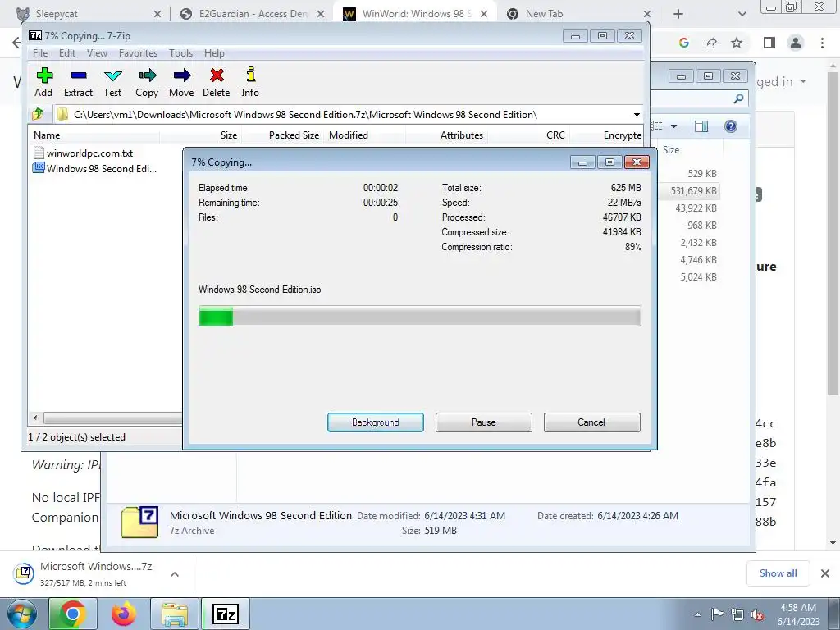Click the Info toolbar icon
The height and width of the screenshot is (630, 840).
point(250,82)
